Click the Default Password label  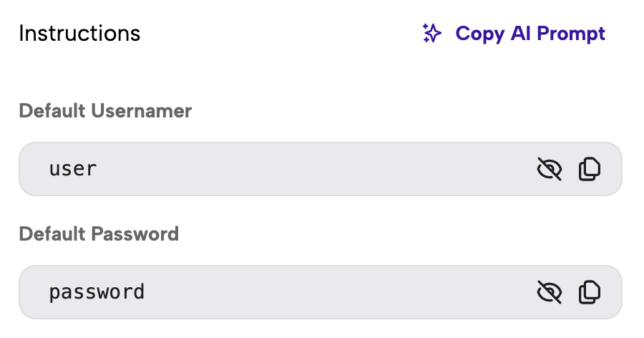(x=99, y=233)
